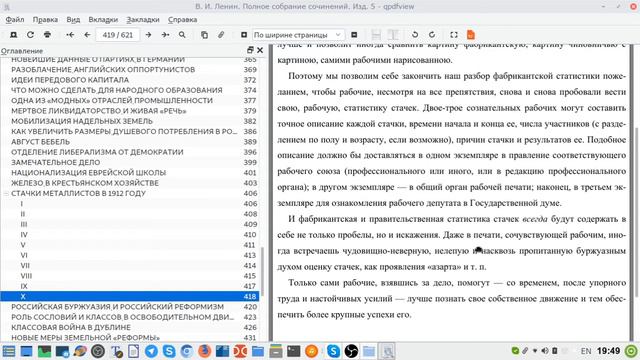Screen dimensions: 640x360
Task: Toggle the continuous pages layout icon
Action: tap(376, 35)
